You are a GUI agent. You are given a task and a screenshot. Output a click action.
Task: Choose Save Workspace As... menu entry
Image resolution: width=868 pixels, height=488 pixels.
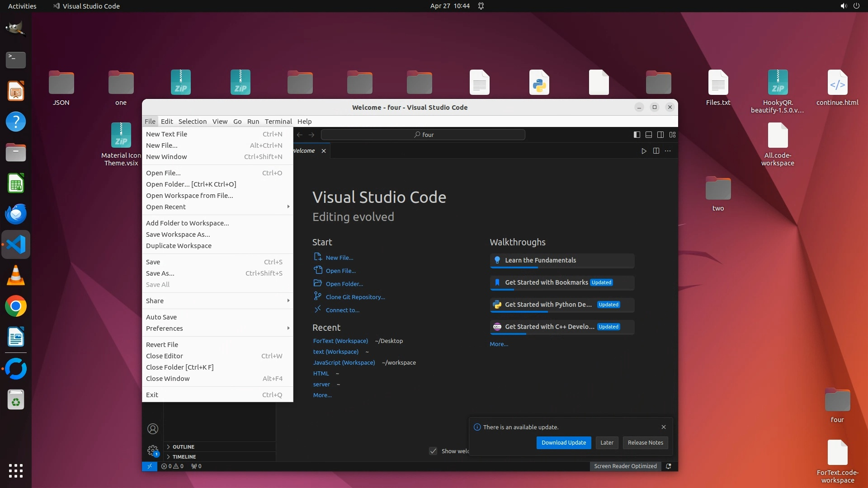point(178,234)
